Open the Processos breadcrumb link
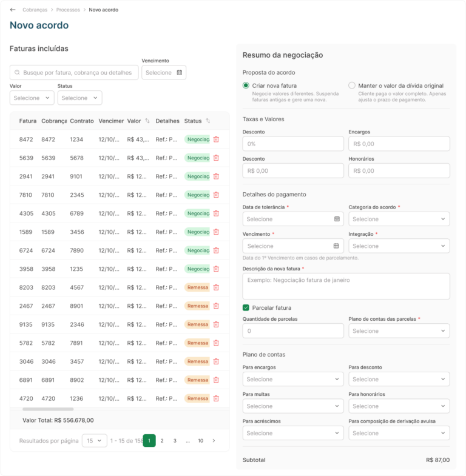Screen dimensions: 466x476 (68, 10)
